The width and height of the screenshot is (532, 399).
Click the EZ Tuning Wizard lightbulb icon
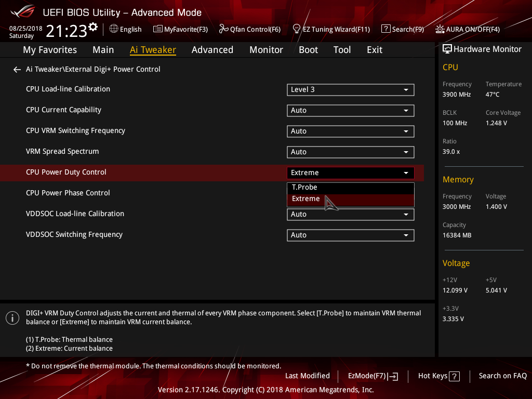[297, 29]
